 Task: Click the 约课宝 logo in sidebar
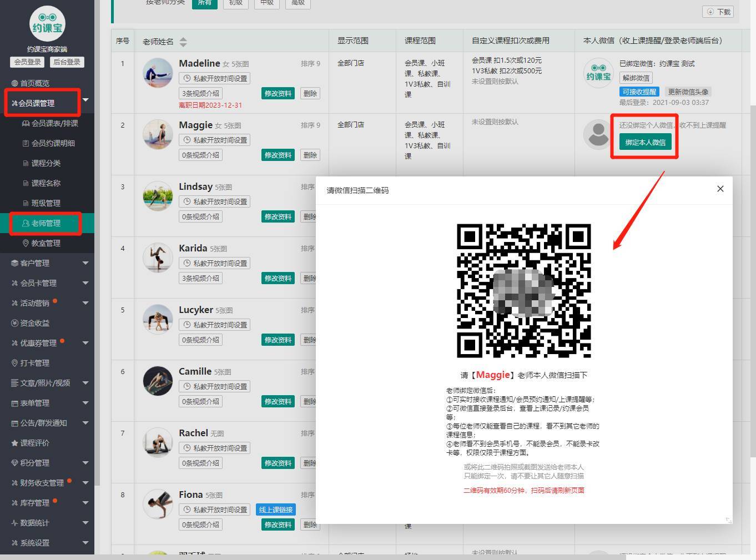point(47,24)
